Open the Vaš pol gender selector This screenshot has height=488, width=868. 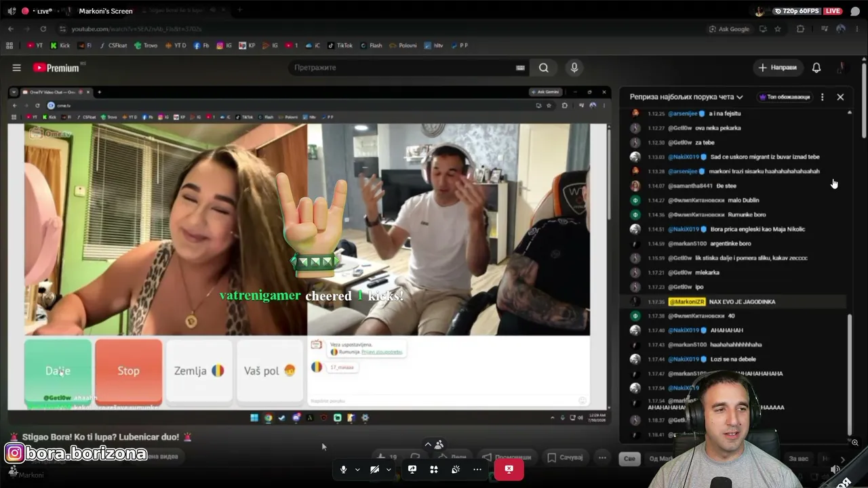click(270, 371)
